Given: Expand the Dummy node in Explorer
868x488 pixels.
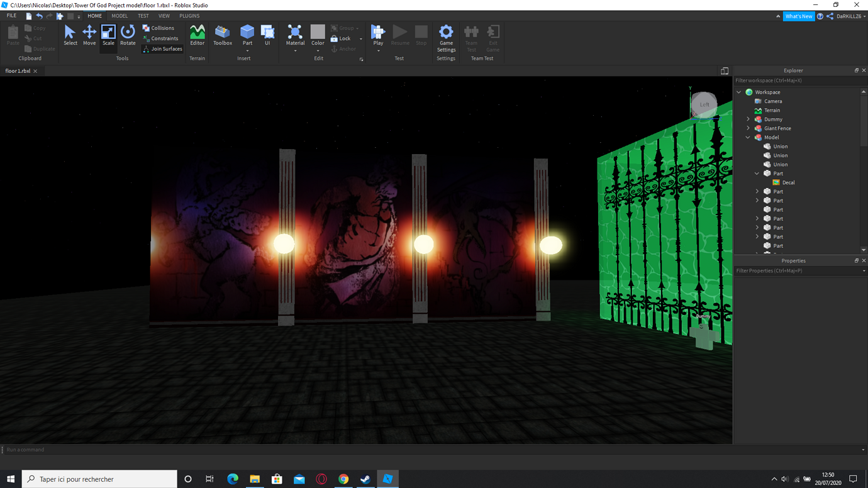Looking at the screenshot, I should point(748,119).
